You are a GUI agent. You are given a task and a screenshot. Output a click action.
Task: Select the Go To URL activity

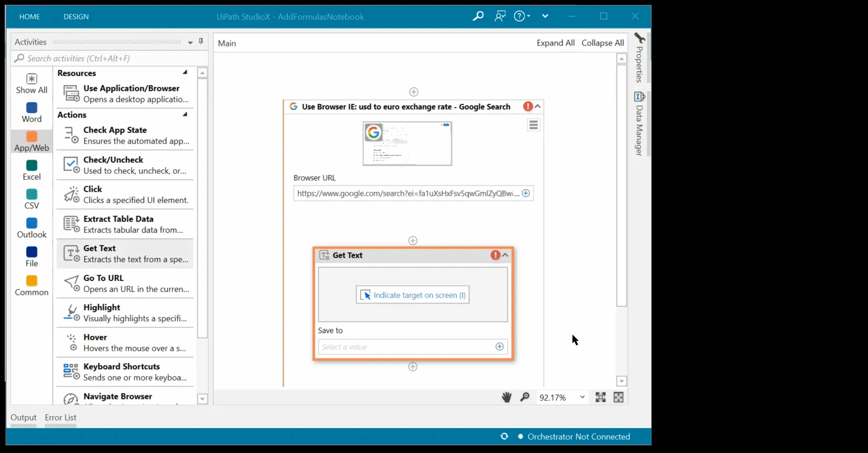coord(125,284)
